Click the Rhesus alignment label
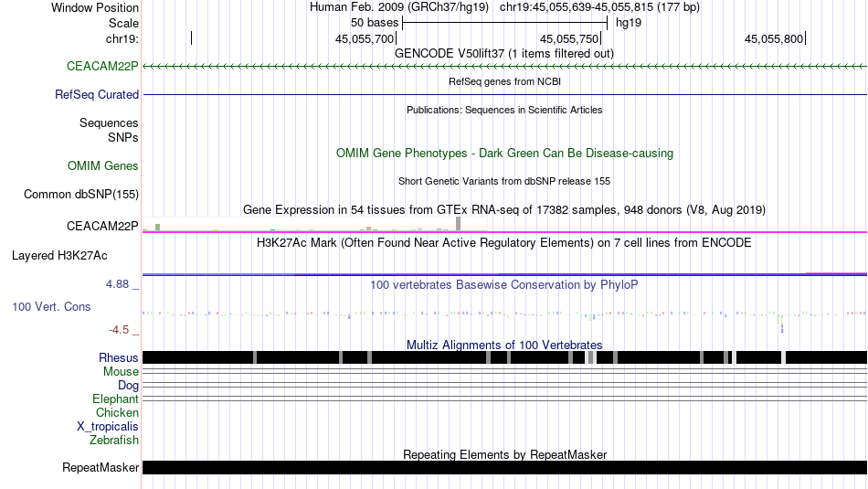 (x=119, y=357)
